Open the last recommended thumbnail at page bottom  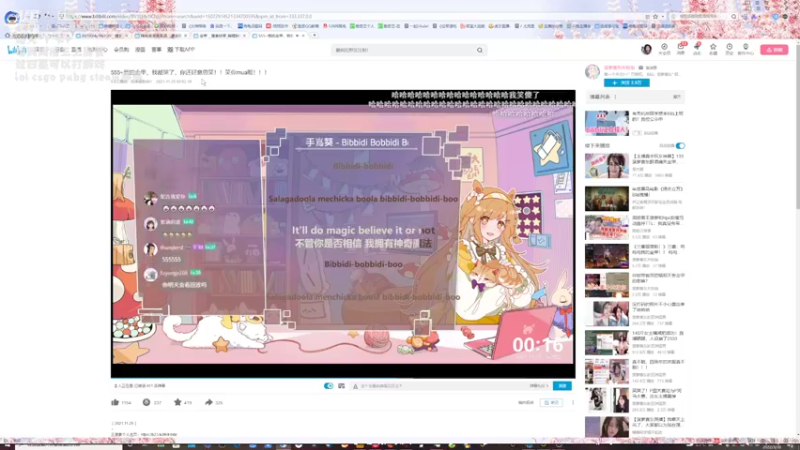pyautogui.click(x=607, y=427)
